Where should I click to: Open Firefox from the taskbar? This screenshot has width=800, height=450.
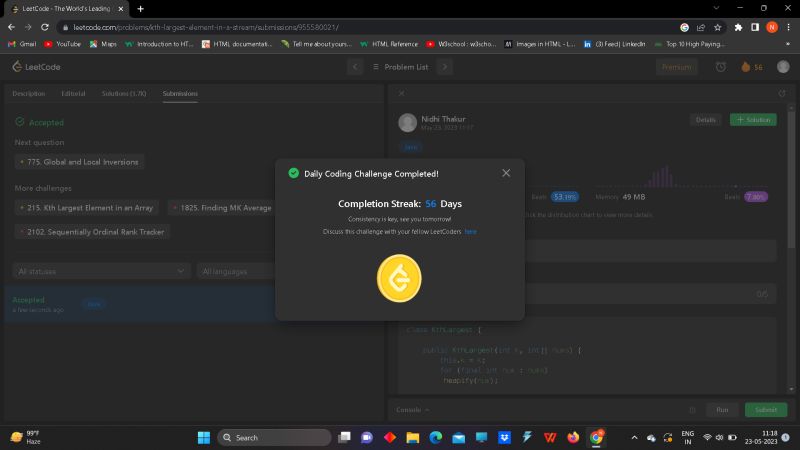tap(573, 438)
